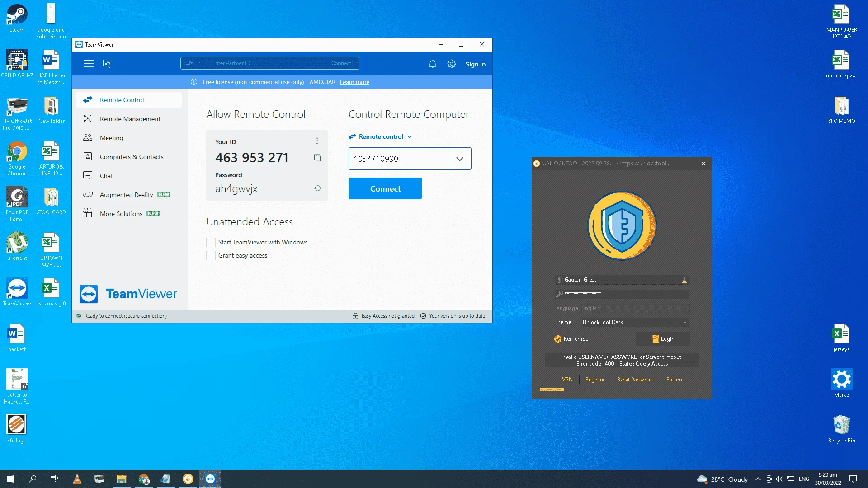Image resolution: width=868 pixels, height=488 pixels.
Task: Select the CPUID CPU-Z desktop icon
Action: click(17, 64)
